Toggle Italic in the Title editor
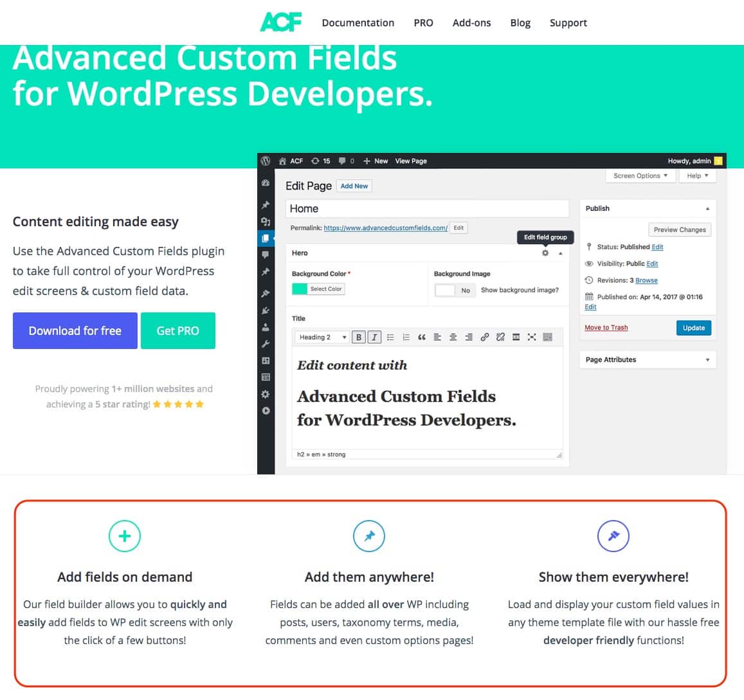The height and width of the screenshot is (700, 744). [374, 337]
